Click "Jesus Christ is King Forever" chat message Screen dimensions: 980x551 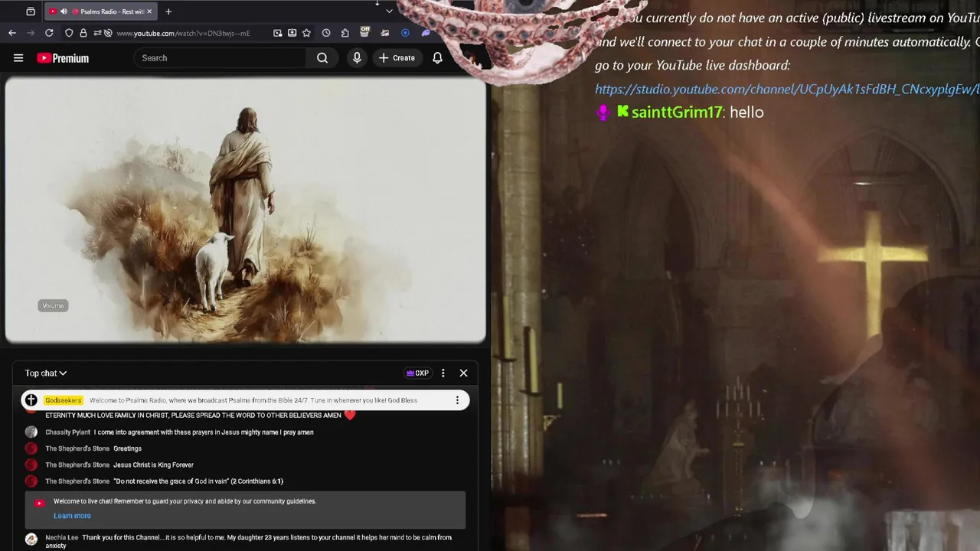click(153, 465)
